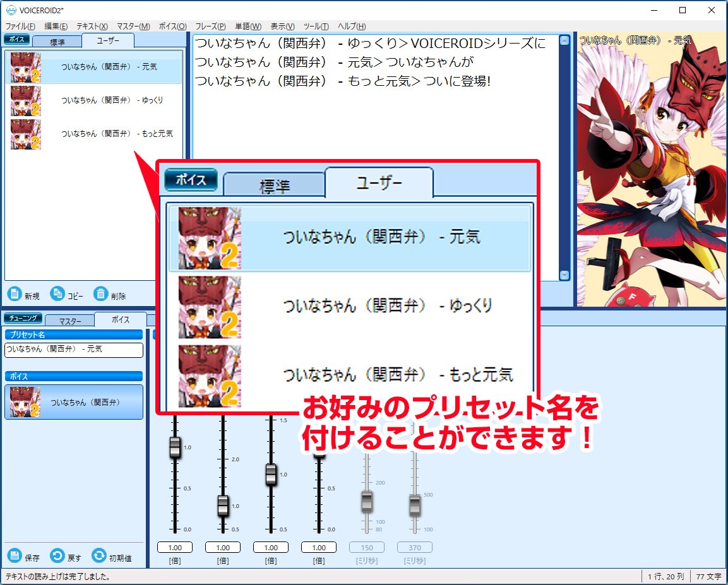
Task: Click the 1 行, 20 列 status entry
Action: click(x=665, y=577)
